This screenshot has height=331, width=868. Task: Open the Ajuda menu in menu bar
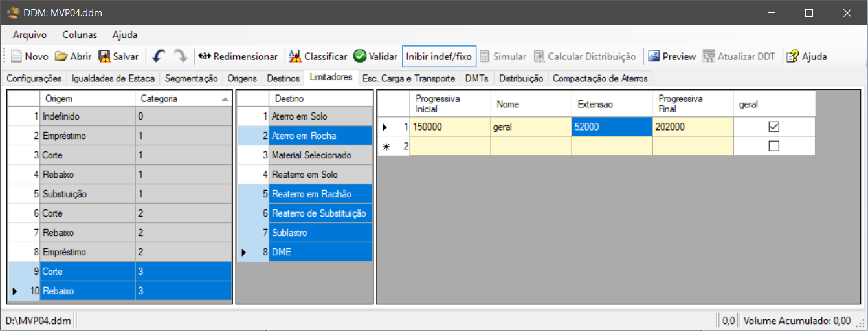(124, 35)
